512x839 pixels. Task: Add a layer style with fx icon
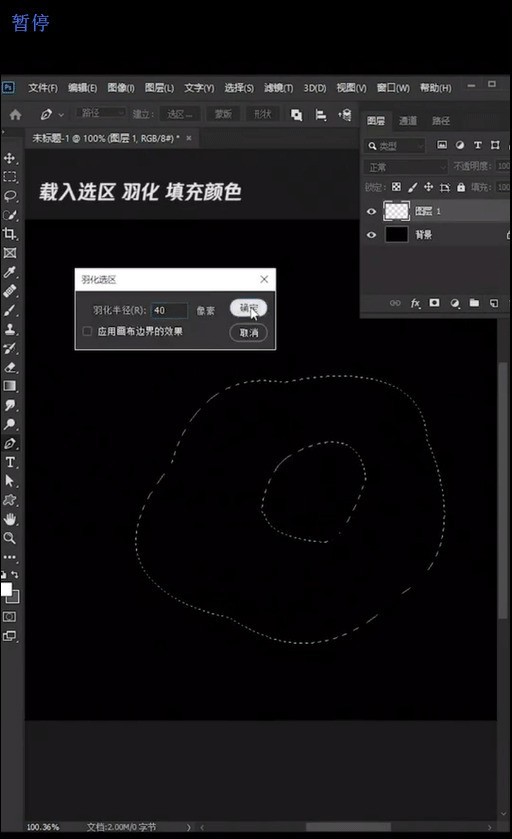pyautogui.click(x=415, y=303)
